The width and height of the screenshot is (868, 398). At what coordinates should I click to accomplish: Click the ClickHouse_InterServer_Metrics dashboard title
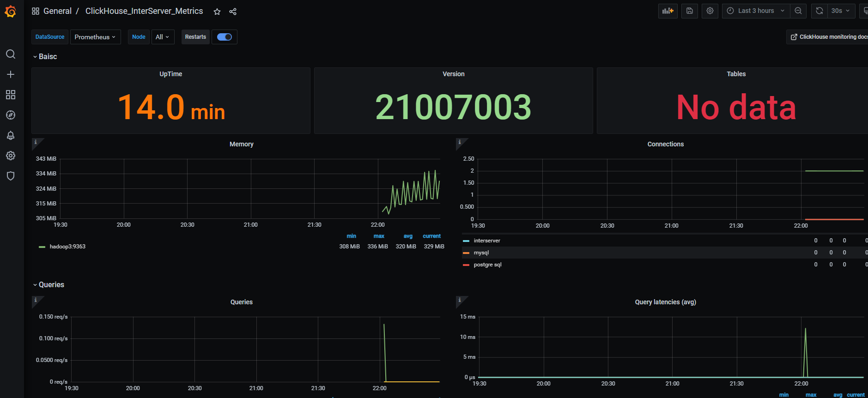pos(144,11)
